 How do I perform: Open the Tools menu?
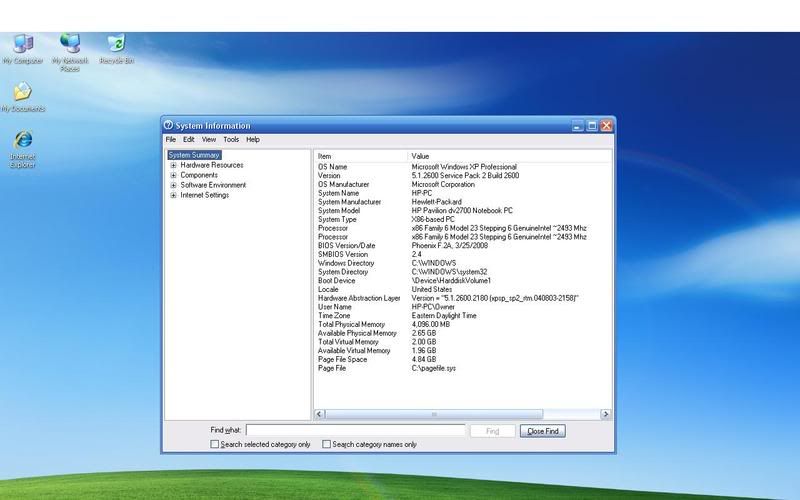click(231, 140)
